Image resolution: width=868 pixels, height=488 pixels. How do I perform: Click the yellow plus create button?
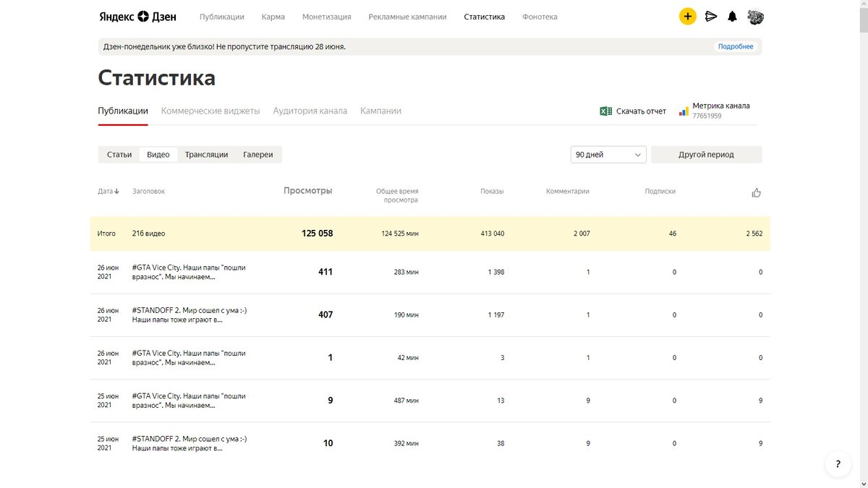pyautogui.click(x=687, y=17)
